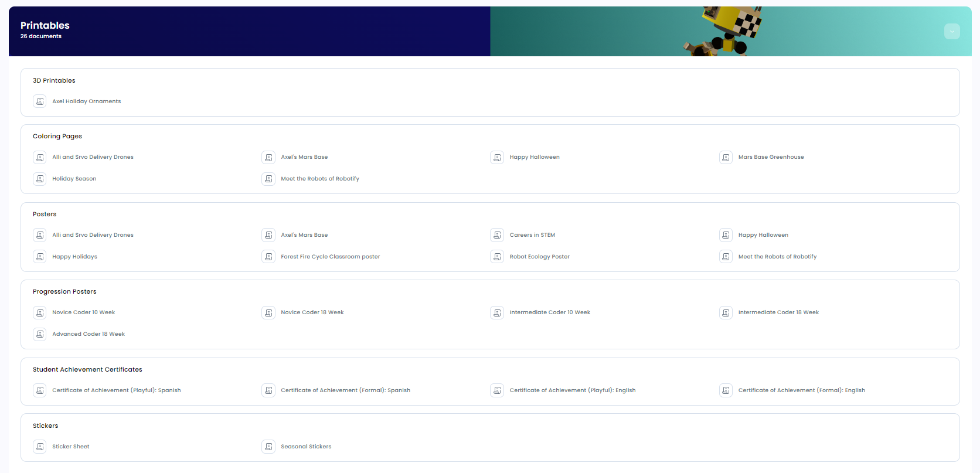The height and width of the screenshot is (473, 980).
Task: Click the icon beside Alli and Srvo Delivery Drones in Coloring Pages
Action: coord(40,157)
